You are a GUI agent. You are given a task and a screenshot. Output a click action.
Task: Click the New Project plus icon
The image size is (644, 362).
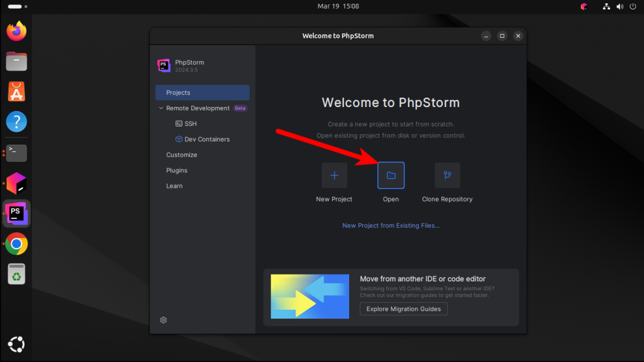tap(334, 176)
